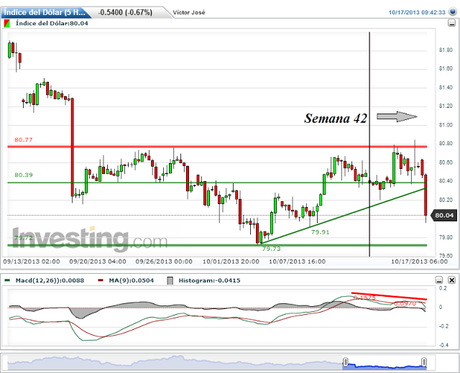Select the Índice del Dólar chart tab
460x373 pixels.
[x=45, y=13]
